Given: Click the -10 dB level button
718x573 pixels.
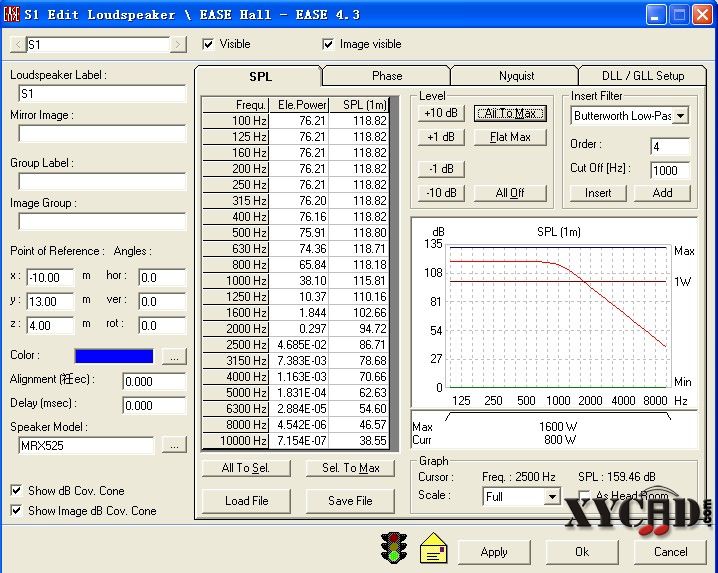Looking at the screenshot, I should point(441,193).
